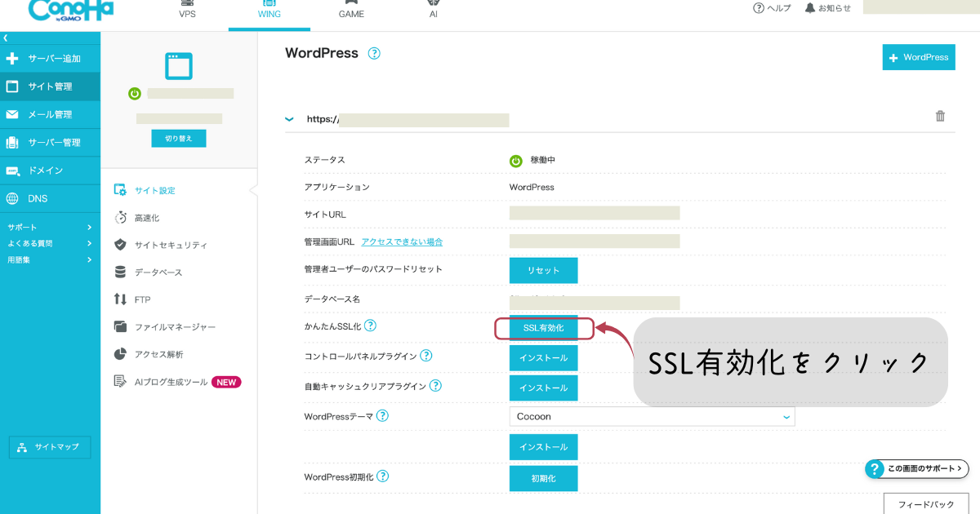Click the サーバー追加 plus icon
The width and height of the screenshot is (980, 514).
tap(12, 59)
